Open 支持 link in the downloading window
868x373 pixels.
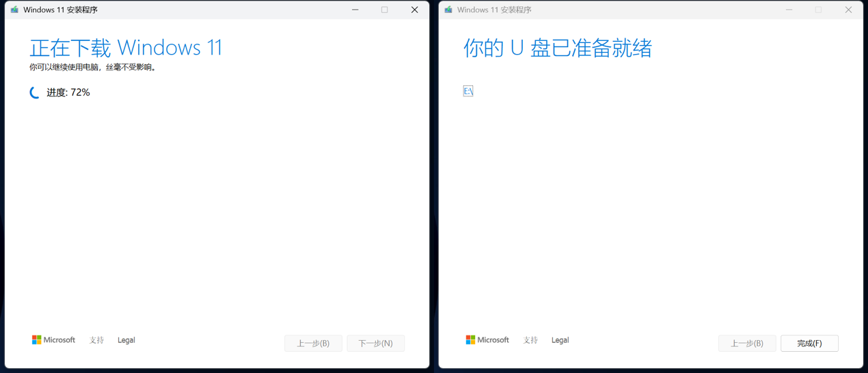tap(97, 340)
